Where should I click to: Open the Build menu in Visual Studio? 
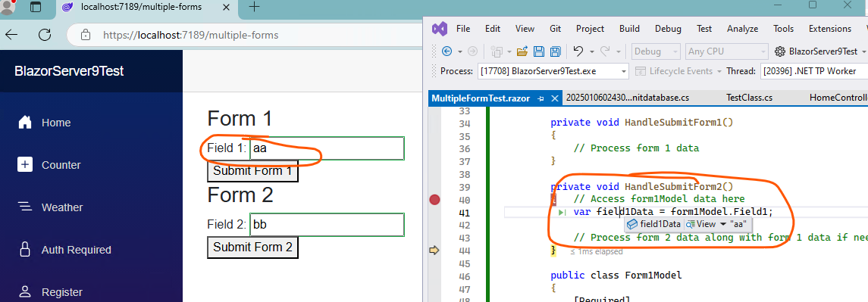pos(629,29)
